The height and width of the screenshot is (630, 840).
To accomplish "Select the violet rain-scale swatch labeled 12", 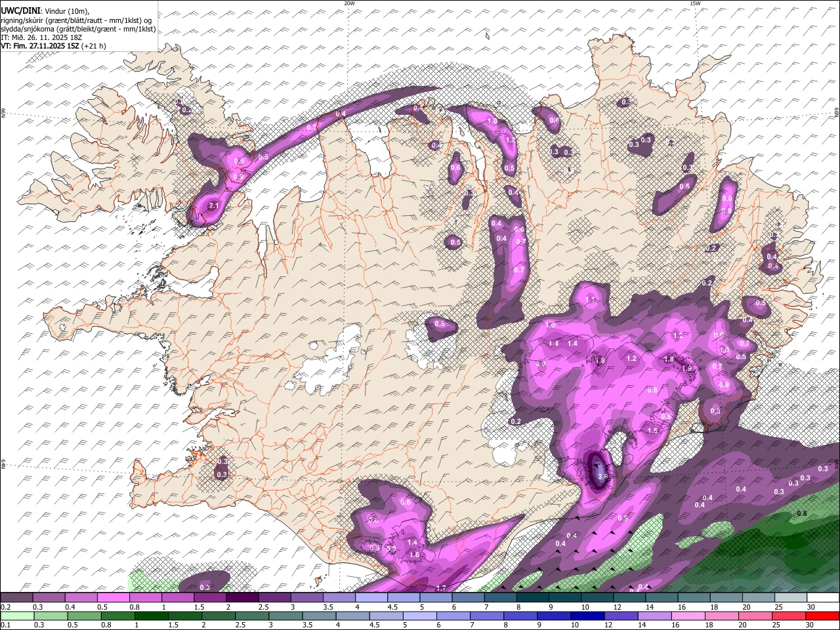I will pos(620,616).
